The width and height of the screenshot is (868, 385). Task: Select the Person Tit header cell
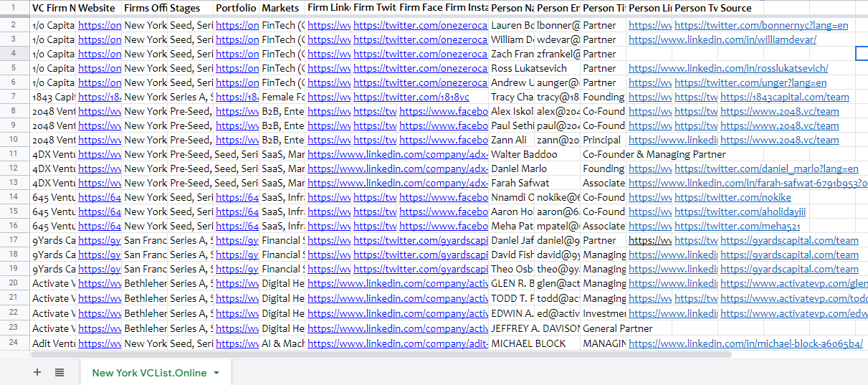click(604, 8)
